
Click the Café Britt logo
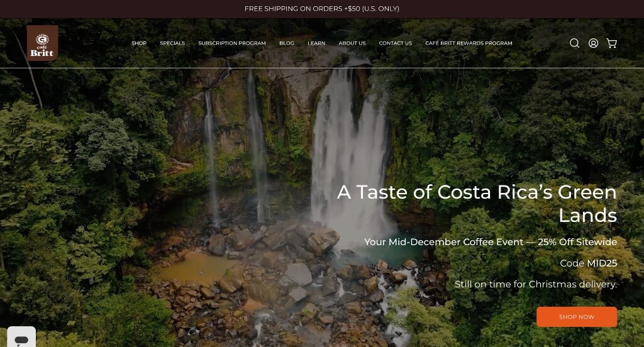tap(42, 43)
